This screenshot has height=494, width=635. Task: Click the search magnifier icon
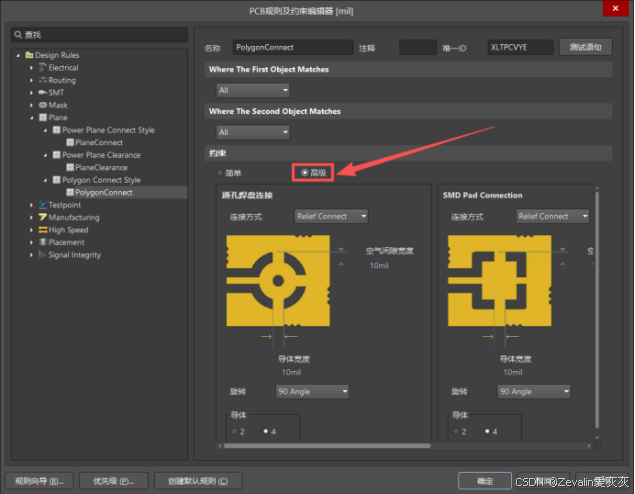(x=18, y=34)
